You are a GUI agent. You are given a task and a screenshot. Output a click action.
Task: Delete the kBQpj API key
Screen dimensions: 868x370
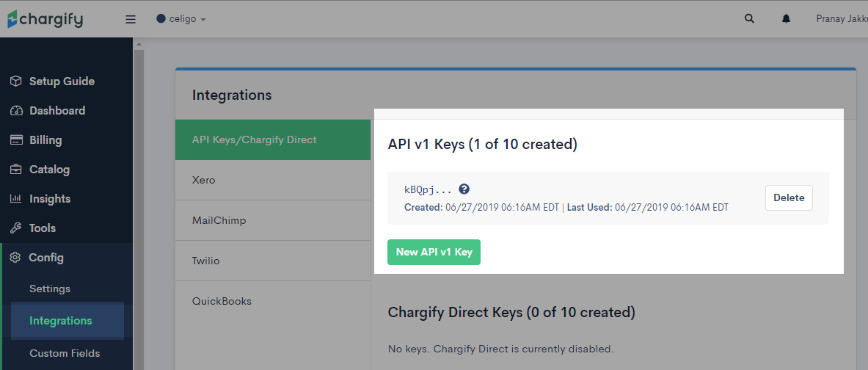(789, 197)
